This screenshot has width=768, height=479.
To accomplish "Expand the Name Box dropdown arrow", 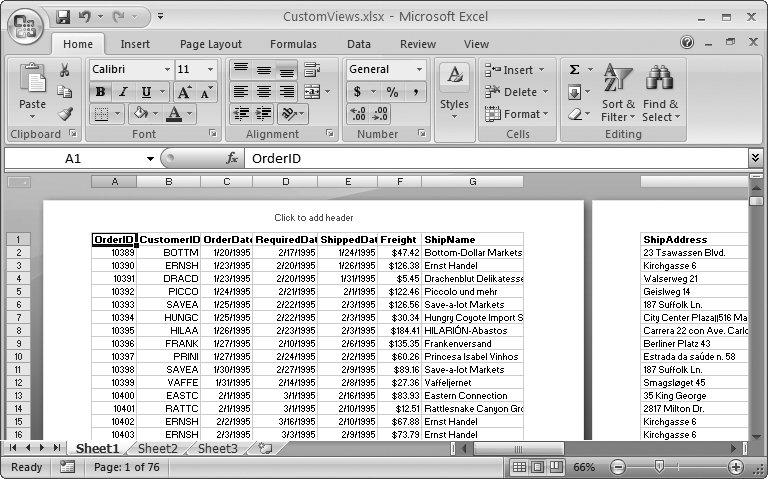I will coord(150,159).
